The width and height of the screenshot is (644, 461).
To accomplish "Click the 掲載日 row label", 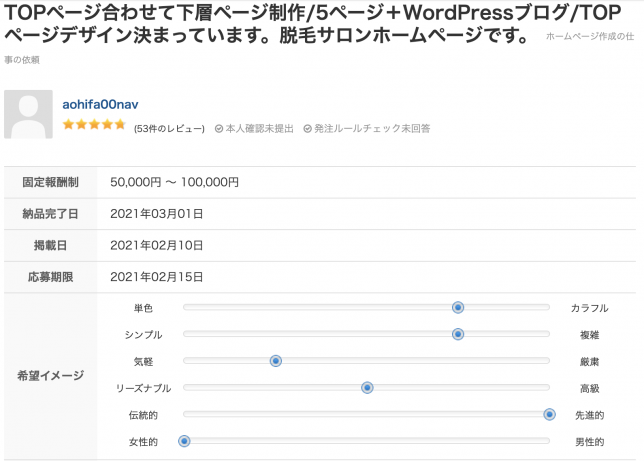I will [51, 245].
